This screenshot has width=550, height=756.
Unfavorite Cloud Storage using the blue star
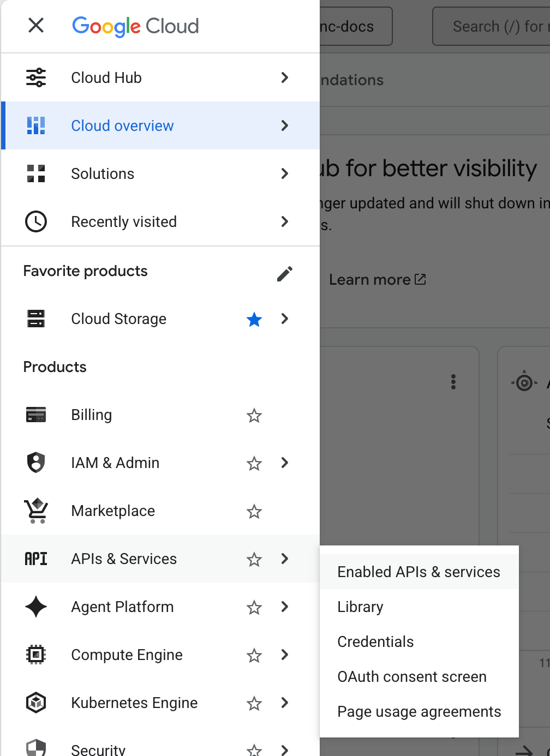pyautogui.click(x=254, y=319)
